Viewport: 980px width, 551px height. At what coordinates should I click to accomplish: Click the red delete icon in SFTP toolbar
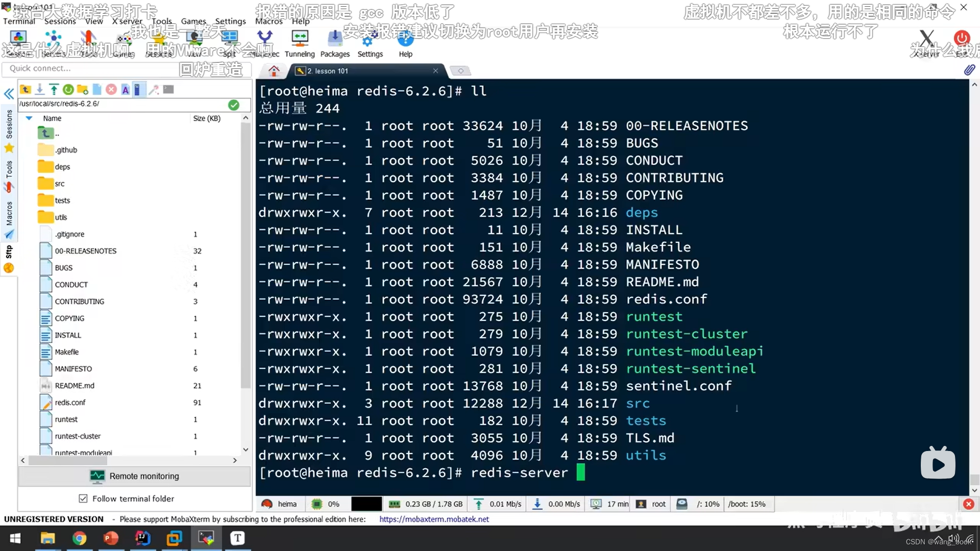tap(111, 90)
